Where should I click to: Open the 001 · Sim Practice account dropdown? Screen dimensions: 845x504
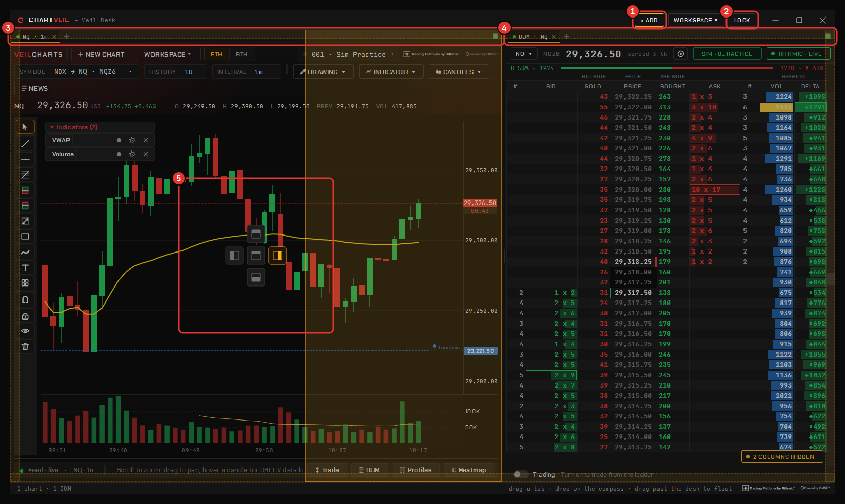[349, 54]
